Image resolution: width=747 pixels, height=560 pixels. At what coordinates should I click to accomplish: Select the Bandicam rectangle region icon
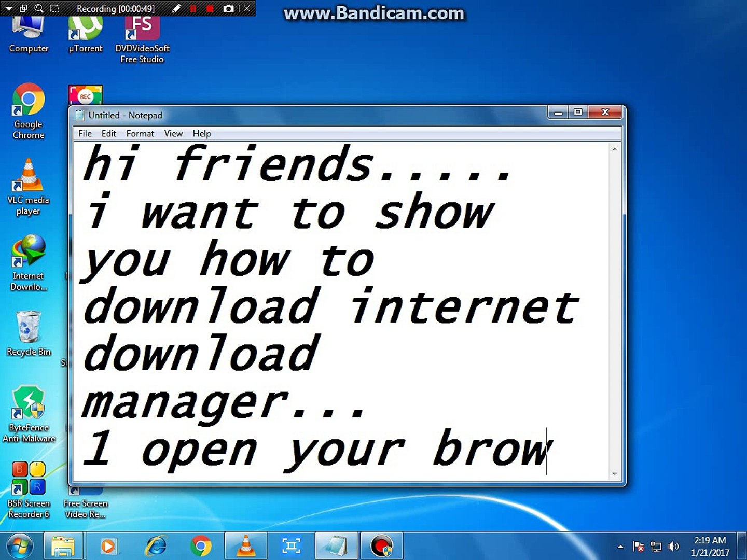point(54,8)
